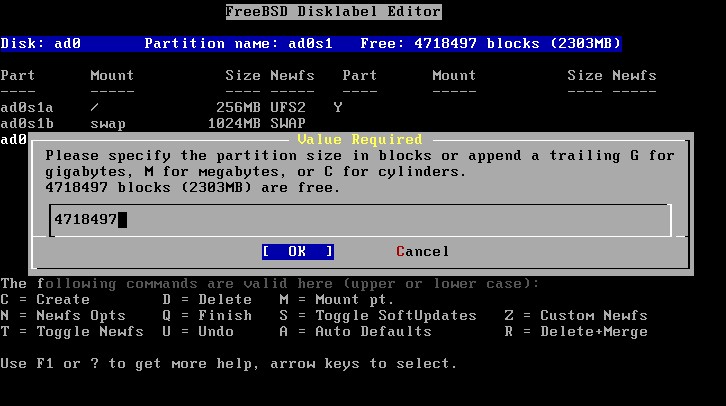
Task: Cancel the Value Required dialog
Action: (422, 251)
